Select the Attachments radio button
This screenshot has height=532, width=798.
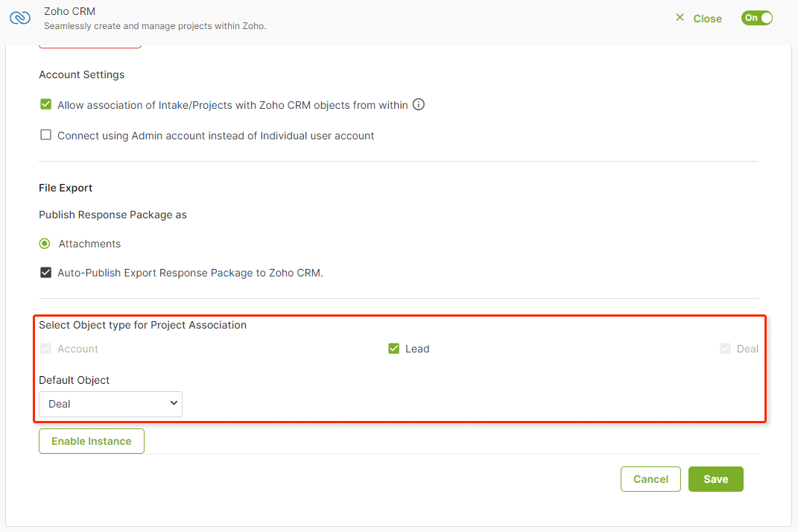(45, 244)
